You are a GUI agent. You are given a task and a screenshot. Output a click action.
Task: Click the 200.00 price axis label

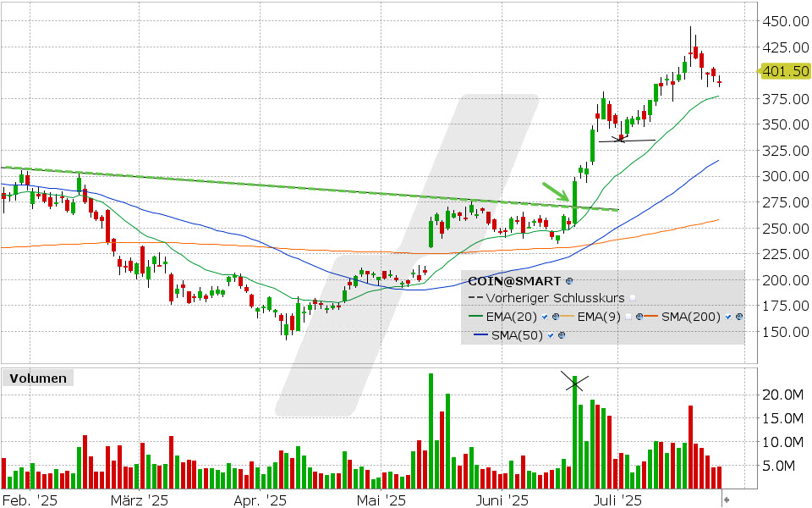pos(785,280)
